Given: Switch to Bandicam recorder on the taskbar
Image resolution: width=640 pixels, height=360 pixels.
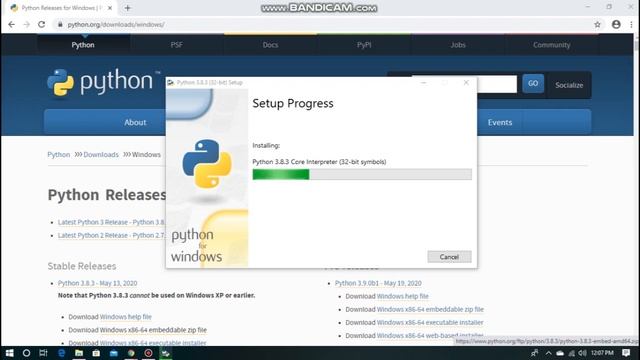Looking at the screenshot, I should click(x=149, y=353).
